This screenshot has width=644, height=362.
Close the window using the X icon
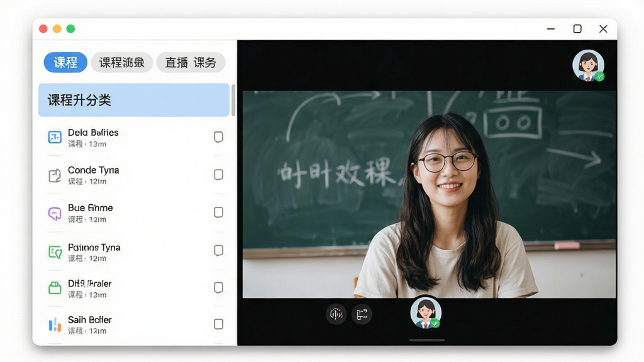[603, 29]
